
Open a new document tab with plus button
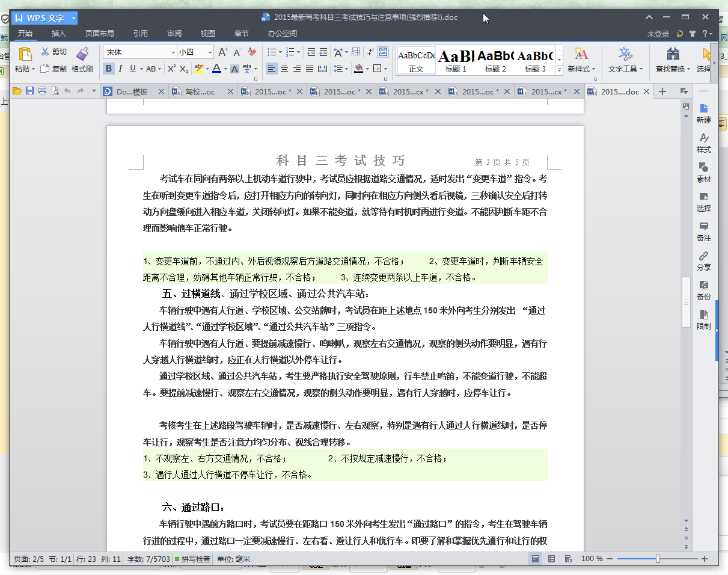662,91
